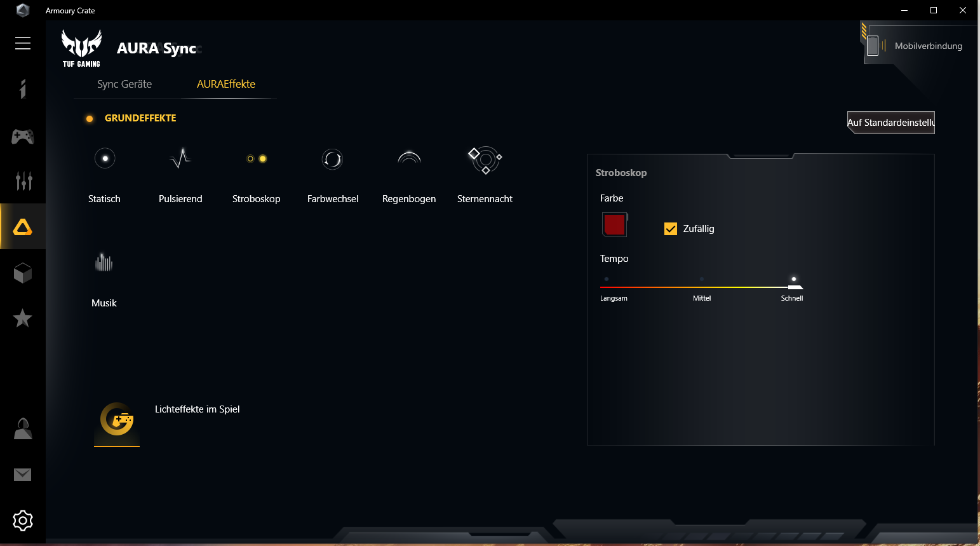Viewport: 980px width, 546px height.
Task: Open the star featured sidebar icon
Action: [23, 318]
